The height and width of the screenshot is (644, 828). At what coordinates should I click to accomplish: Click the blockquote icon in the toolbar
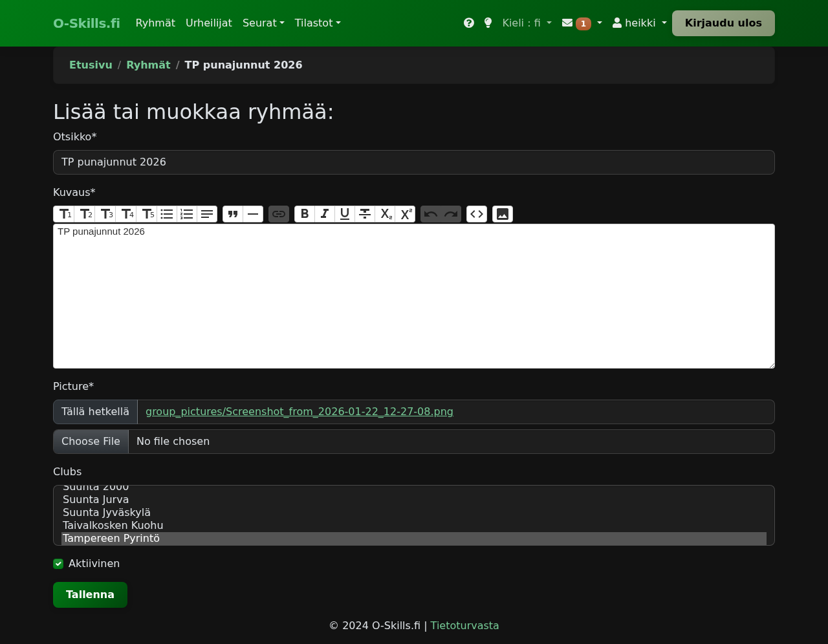[233, 214]
